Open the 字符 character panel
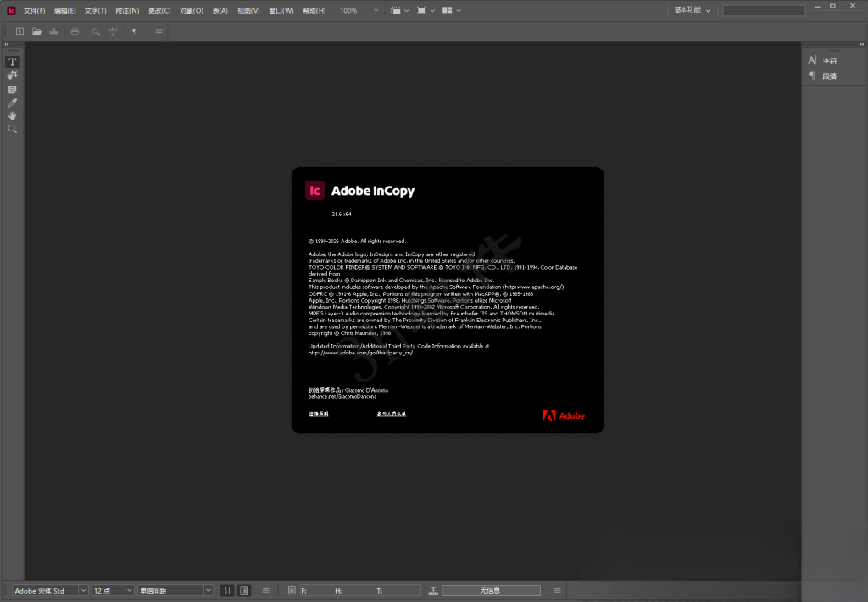 coord(822,61)
